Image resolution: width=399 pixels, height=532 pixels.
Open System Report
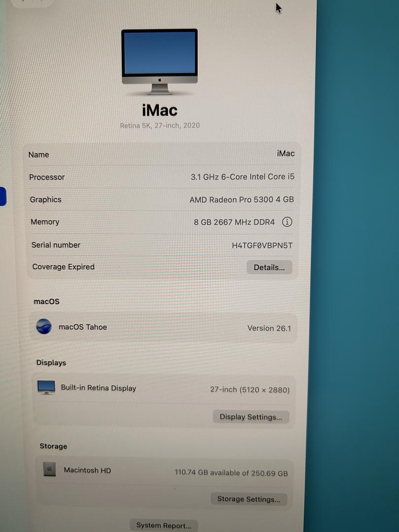click(x=164, y=525)
